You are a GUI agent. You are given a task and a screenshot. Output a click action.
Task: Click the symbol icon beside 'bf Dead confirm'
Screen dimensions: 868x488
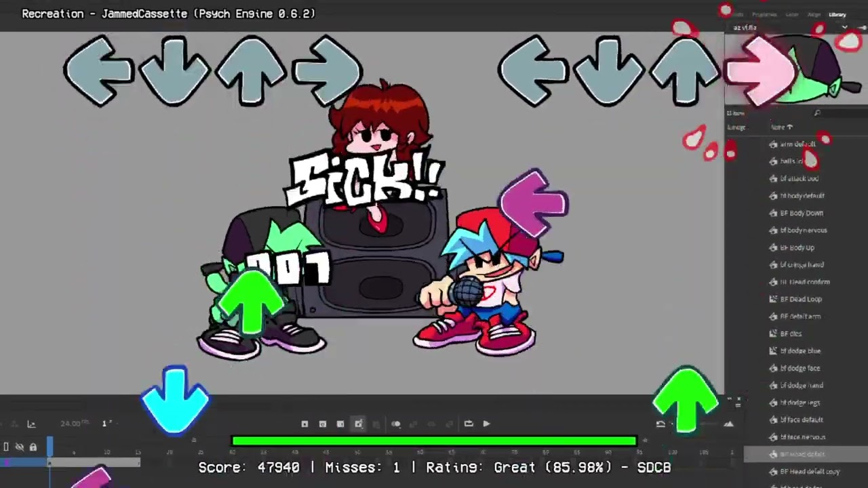[x=773, y=282]
